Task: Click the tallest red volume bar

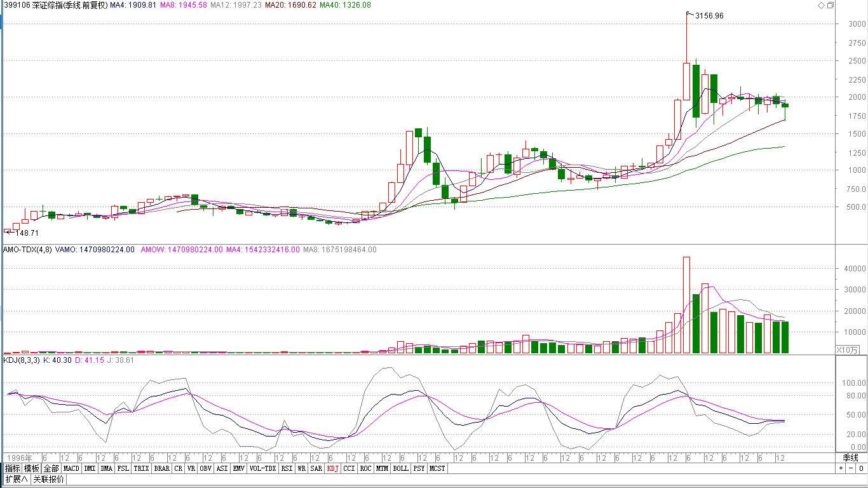Action: pyautogui.click(x=686, y=305)
